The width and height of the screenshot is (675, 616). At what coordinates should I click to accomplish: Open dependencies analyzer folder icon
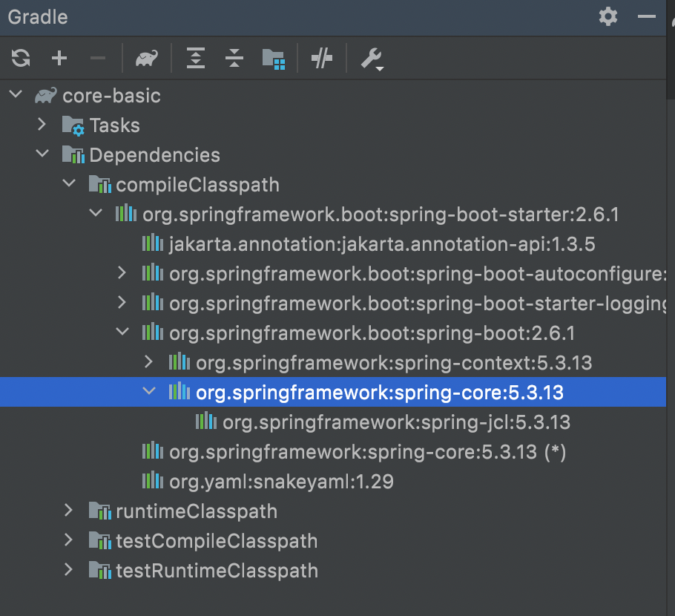[x=274, y=59]
